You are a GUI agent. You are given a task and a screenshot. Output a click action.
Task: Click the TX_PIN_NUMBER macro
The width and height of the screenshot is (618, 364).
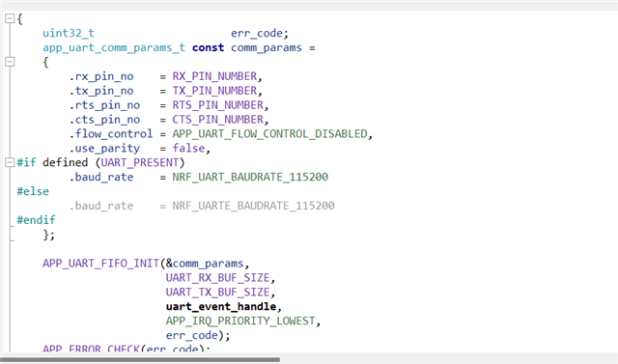[214, 91]
